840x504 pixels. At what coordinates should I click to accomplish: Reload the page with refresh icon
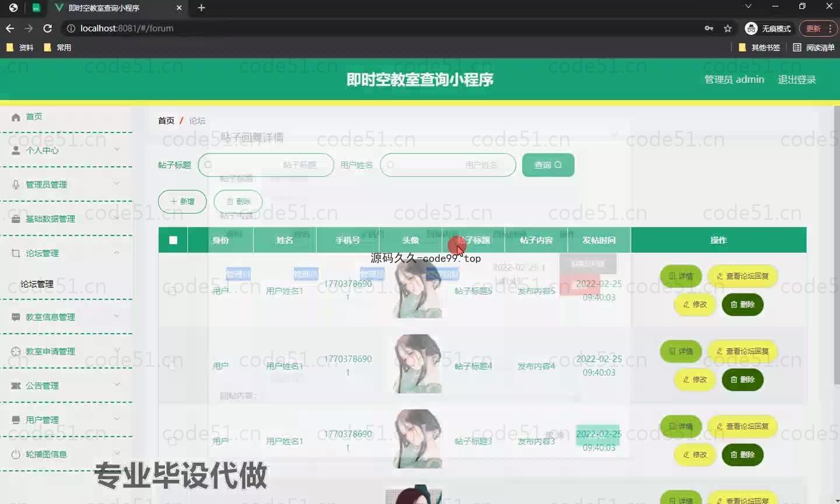pyautogui.click(x=48, y=28)
